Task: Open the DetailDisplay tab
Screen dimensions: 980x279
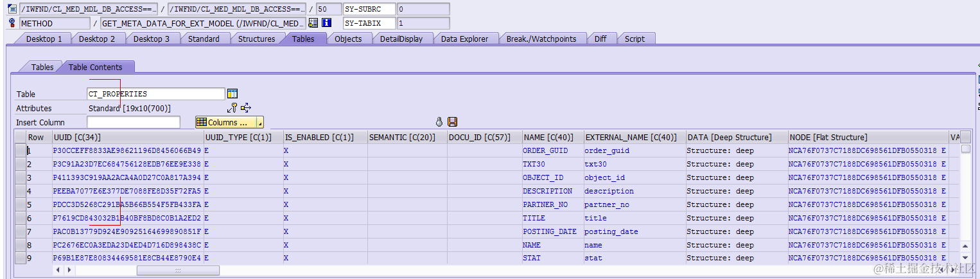Action: (401, 39)
